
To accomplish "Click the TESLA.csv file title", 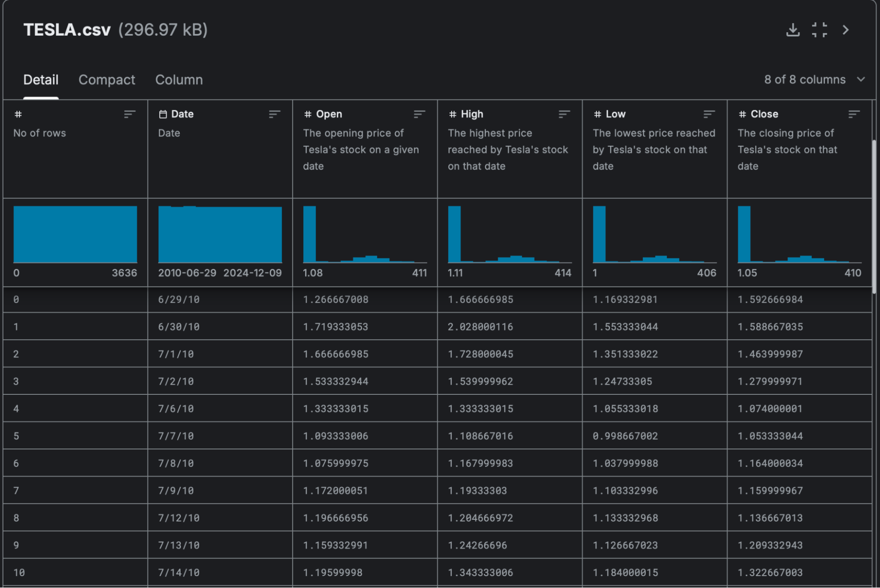I will 67,30.
